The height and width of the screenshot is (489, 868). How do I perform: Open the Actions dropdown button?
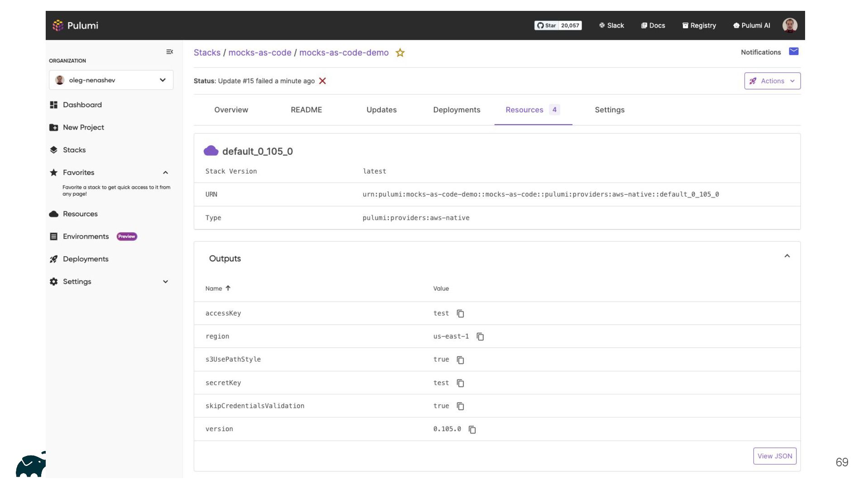tap(772, 81)
